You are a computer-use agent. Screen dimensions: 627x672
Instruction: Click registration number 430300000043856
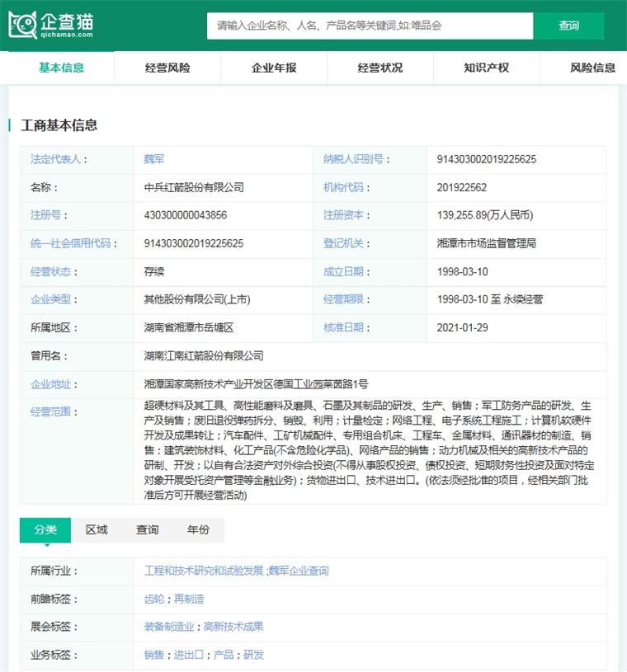tap(186, 215)
